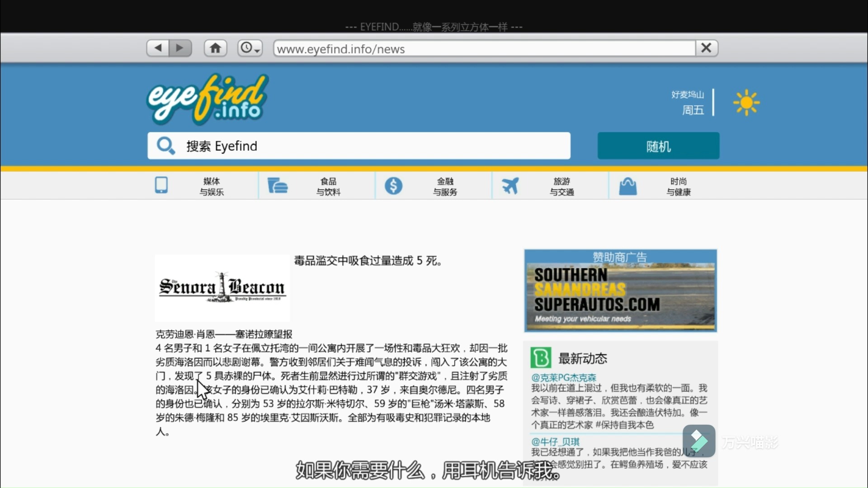The image size is (868, 488).
Task: Click the magnifying glass search icon
Action: click(166, 145)
